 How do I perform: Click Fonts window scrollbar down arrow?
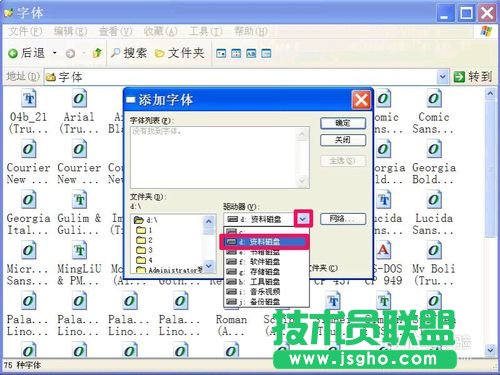click(x=490, y=350)
